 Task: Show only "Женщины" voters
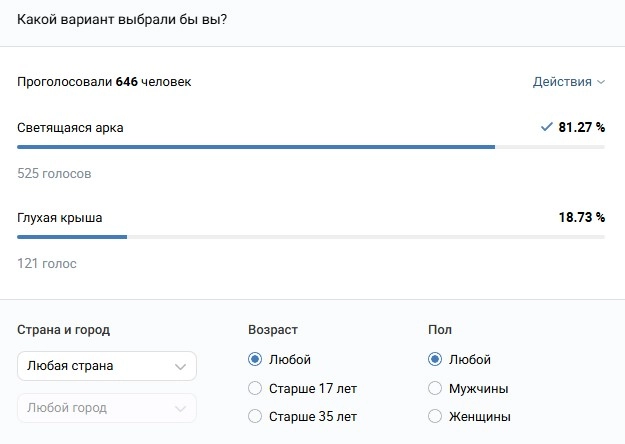pos(435,416)
